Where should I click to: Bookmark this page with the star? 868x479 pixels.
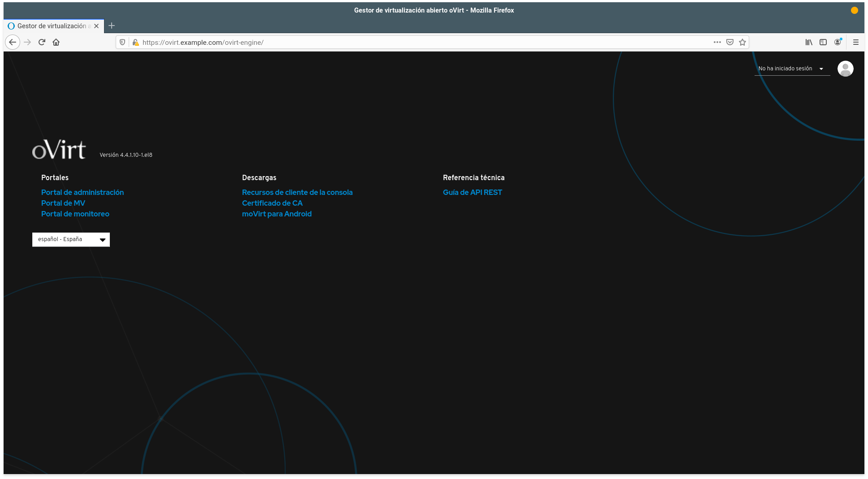(742, 42)
